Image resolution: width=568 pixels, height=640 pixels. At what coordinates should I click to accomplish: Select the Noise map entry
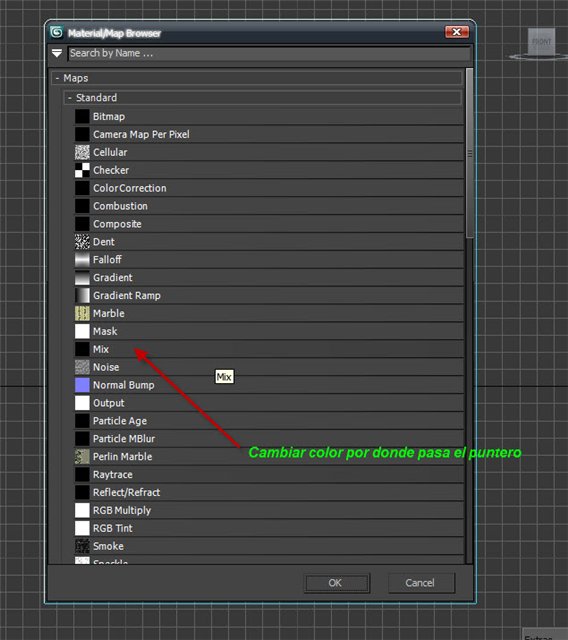(x=269, y=367)
